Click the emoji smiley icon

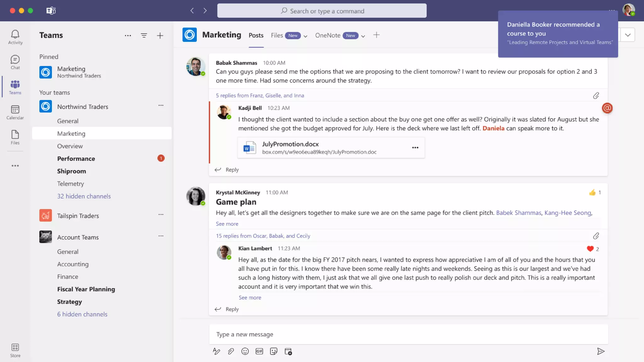(245, 351)
